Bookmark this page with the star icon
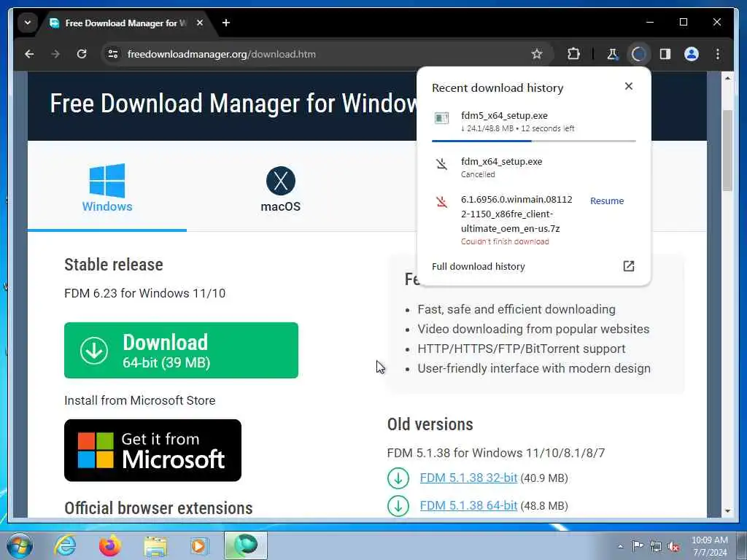747x560 pixels. point(537,54)
